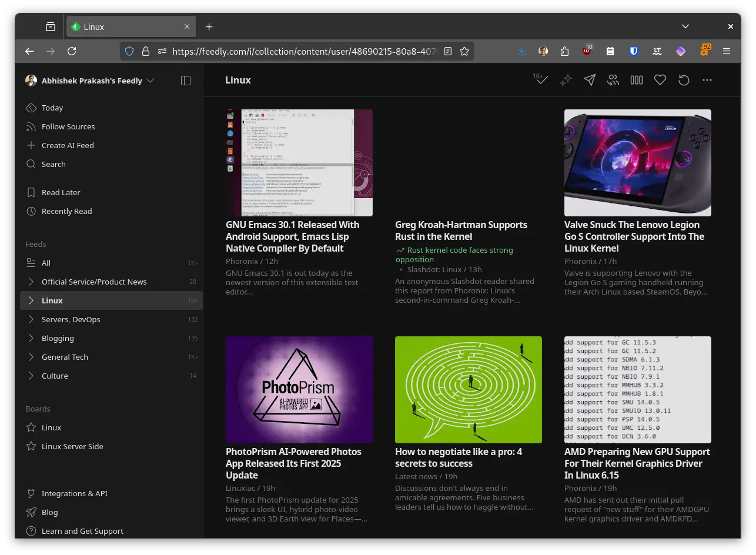Mark all as read checkmark icon

pyautogui.click(x=541, y=80)
